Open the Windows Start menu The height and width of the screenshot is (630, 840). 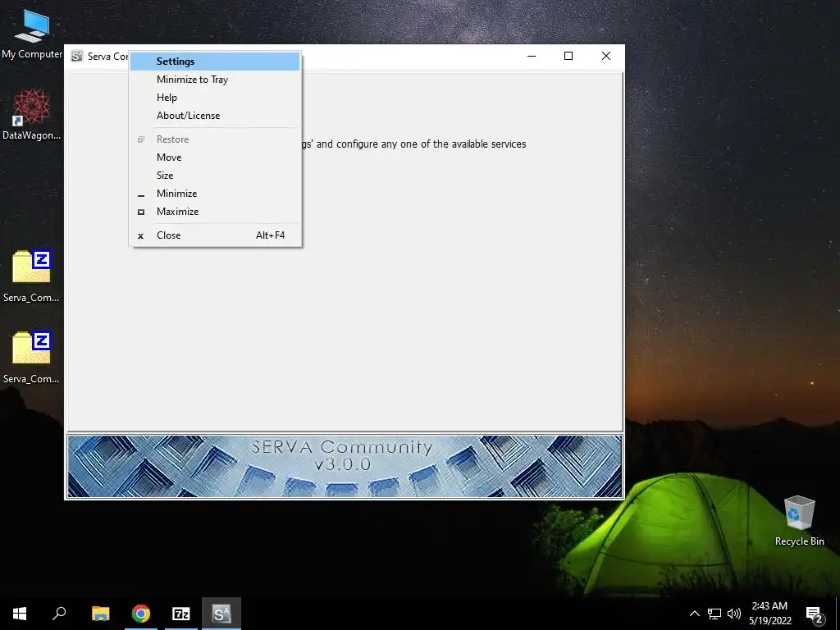[x=20, y=614]
